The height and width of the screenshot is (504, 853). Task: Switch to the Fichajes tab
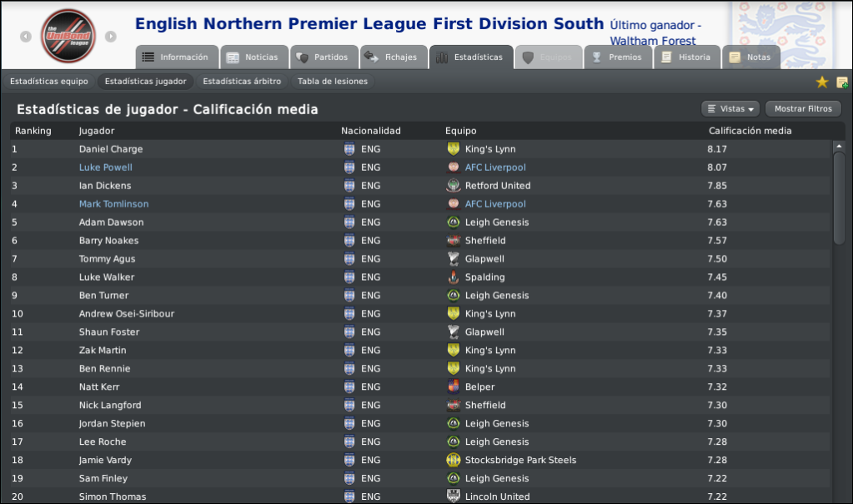394,57
